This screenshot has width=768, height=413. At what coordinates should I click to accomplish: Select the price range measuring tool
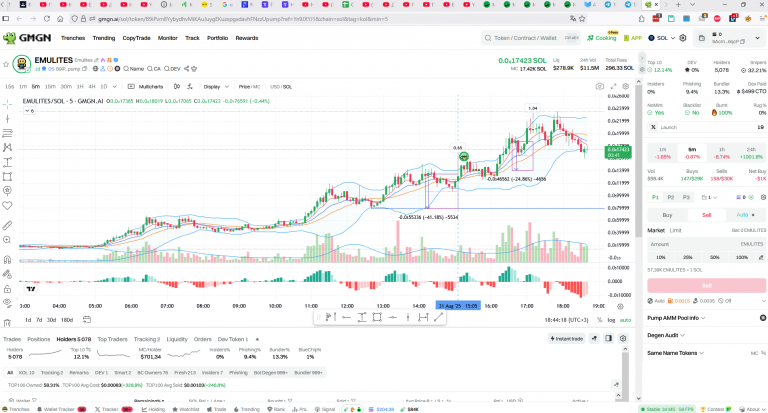tap(7, 162)
